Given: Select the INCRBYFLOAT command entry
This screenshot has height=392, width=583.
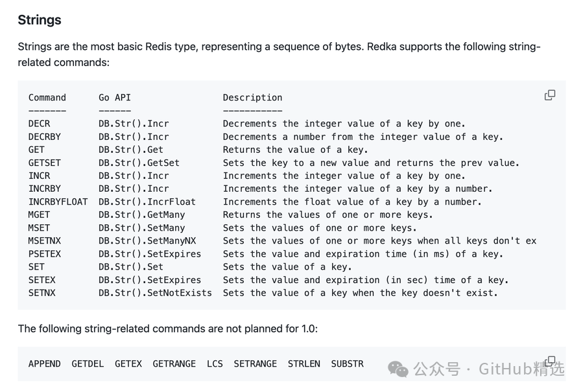Looking at the screenshot, I should tap(58, 202).
